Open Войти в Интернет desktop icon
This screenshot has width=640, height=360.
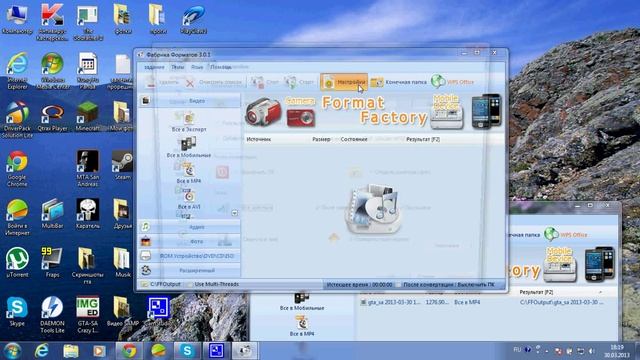point(17,218)
